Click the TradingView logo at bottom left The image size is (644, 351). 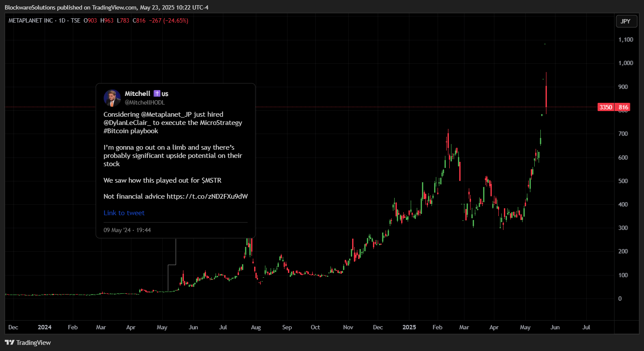tap(28, 343)
